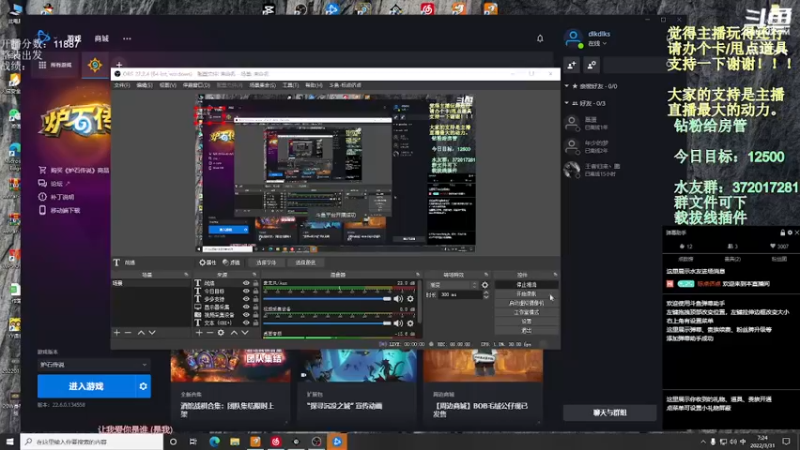Remove selected scene with minus icon
The image size is (800, 450).
click(x=128, y=333)
